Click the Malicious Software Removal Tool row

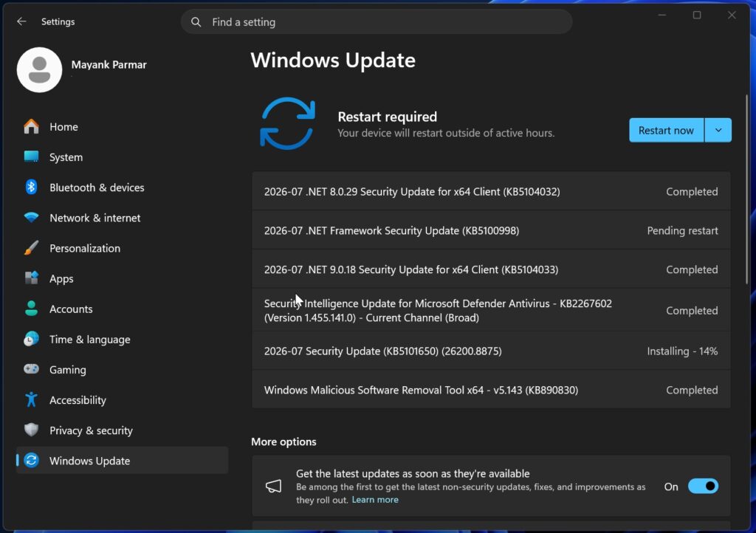(491, 390)
